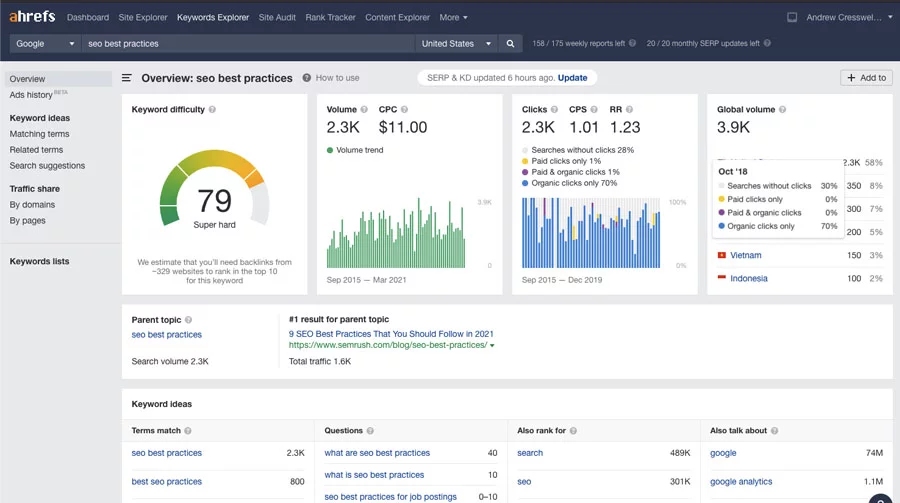This screenshot has height=503, width=900.
Task: Click info icon beside Terms match
Action: (x=188, y=431)
